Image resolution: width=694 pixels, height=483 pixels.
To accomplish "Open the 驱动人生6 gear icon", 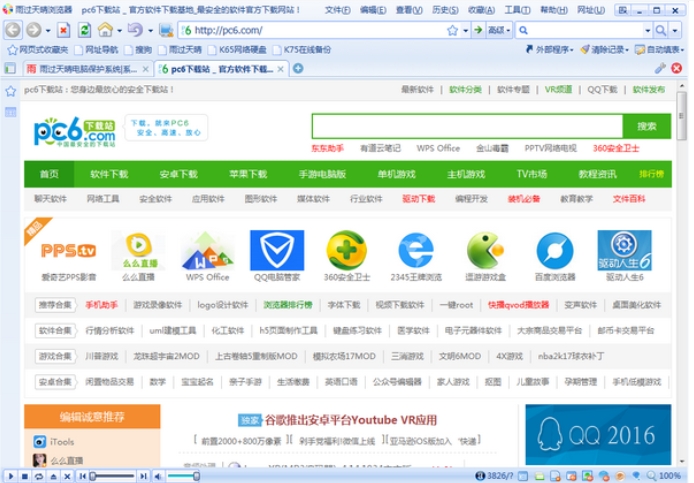I will pyautogui.click(x=625, y=251).
